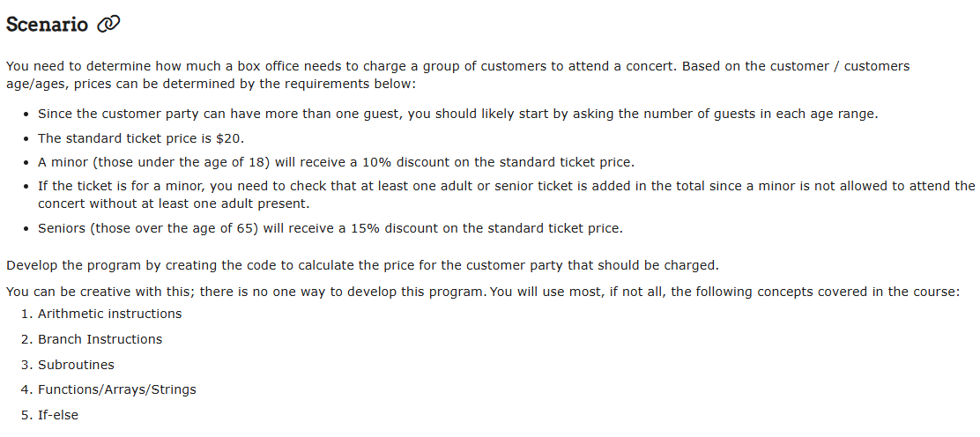Click the bullet starting 'Since the customer party'
Image resolution: width=980 pixels, height=437 pixels.
click(x=458, y=115)
